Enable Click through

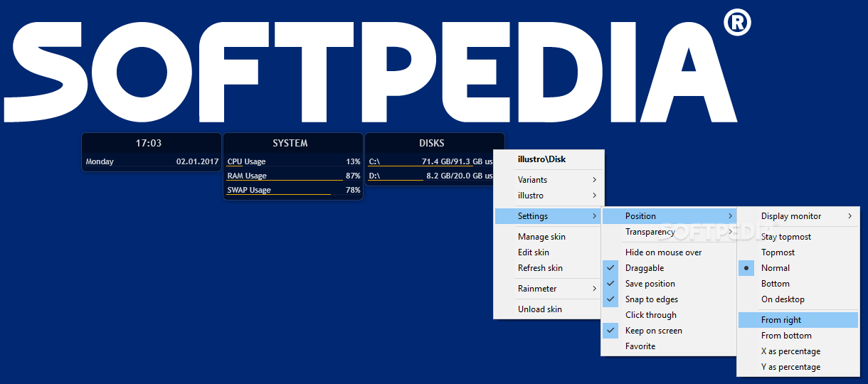click(669, 315)
